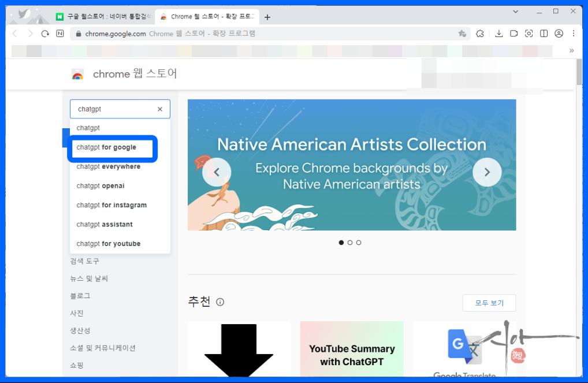This screenshot has height=383, width=588.
Task: Select the 'chatgpt for youtube' suggestion
Action: click(120, 244)
